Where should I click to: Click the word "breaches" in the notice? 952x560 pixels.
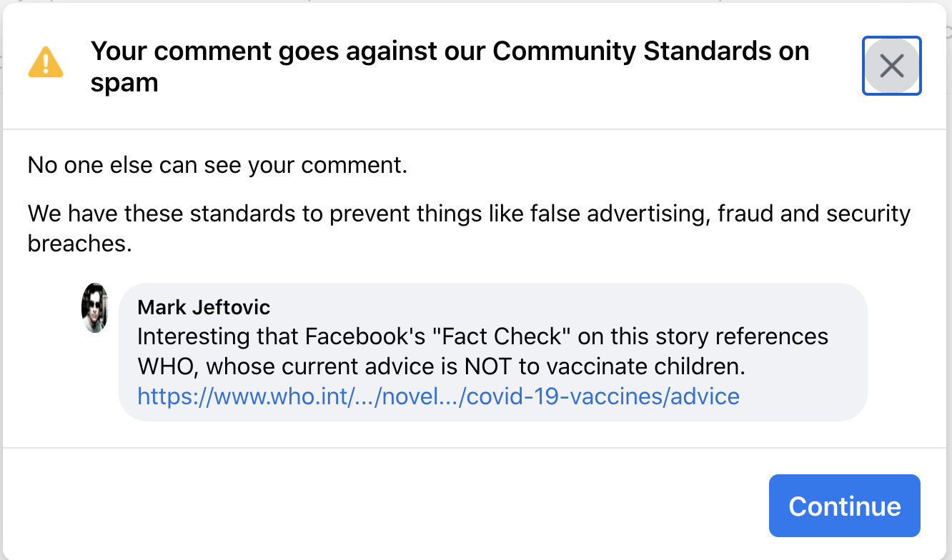80,244
